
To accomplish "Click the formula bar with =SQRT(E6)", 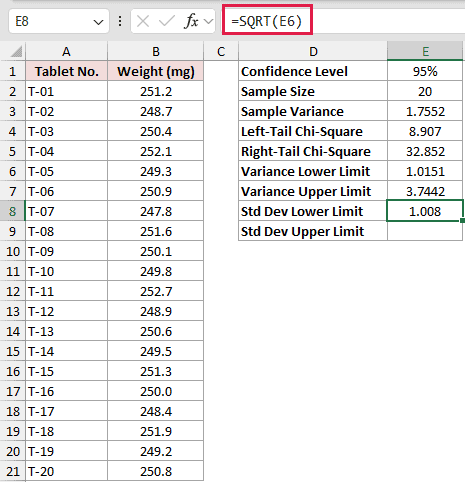I will 344,21.
